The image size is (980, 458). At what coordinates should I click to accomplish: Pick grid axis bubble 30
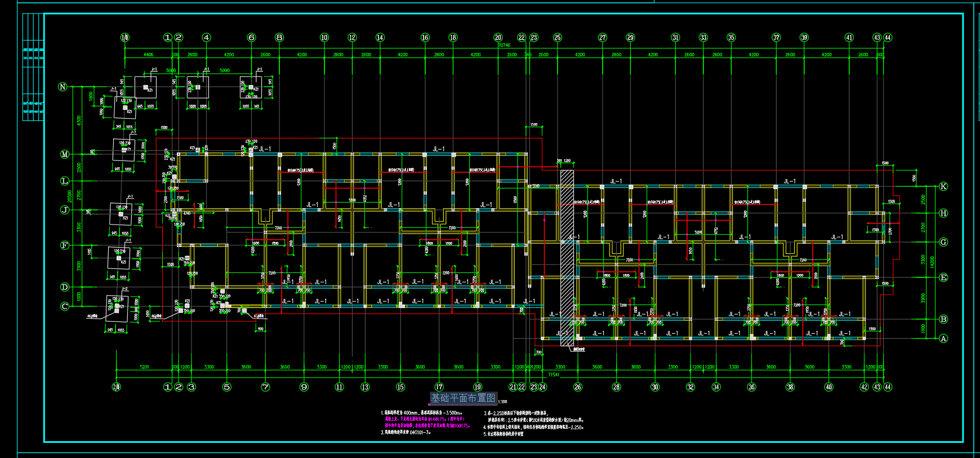[655, 387]
